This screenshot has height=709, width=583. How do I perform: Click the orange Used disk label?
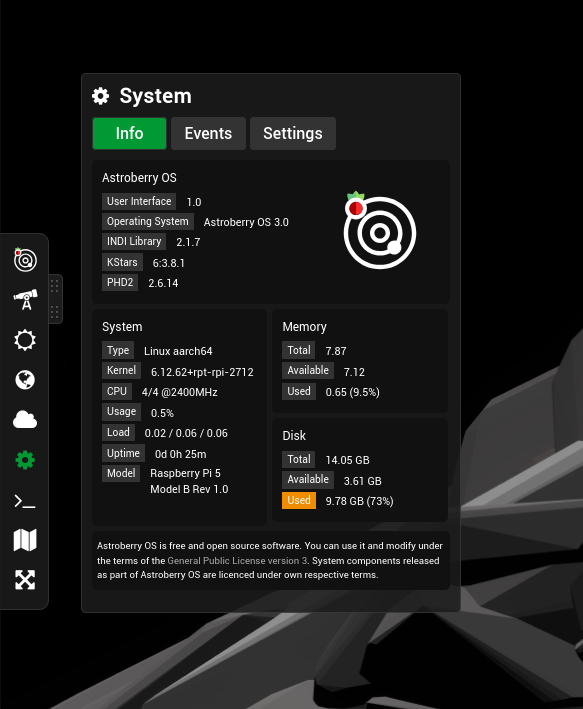[299, 500]
